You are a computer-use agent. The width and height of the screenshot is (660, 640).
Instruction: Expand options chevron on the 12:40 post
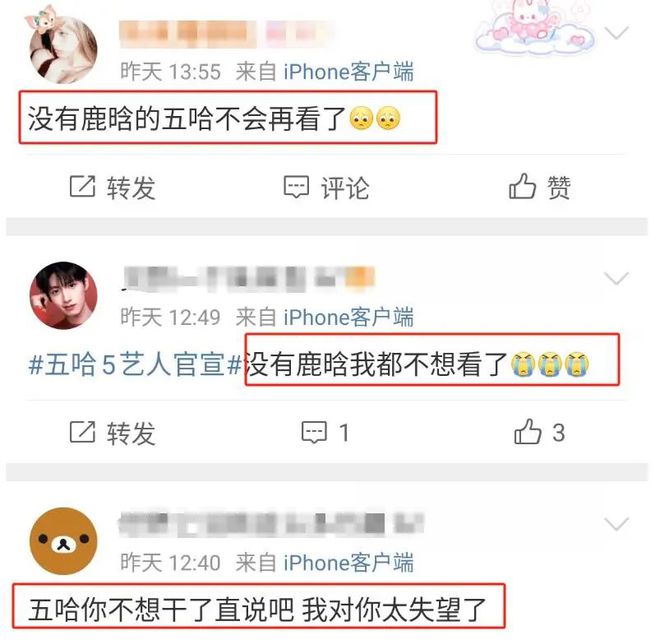[x=616, y=523]
